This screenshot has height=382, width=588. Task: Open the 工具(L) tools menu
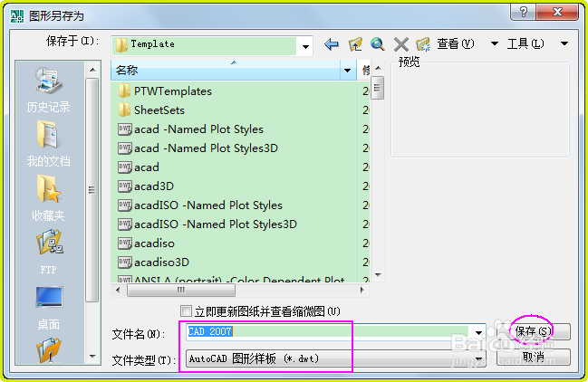coord(538,43)
